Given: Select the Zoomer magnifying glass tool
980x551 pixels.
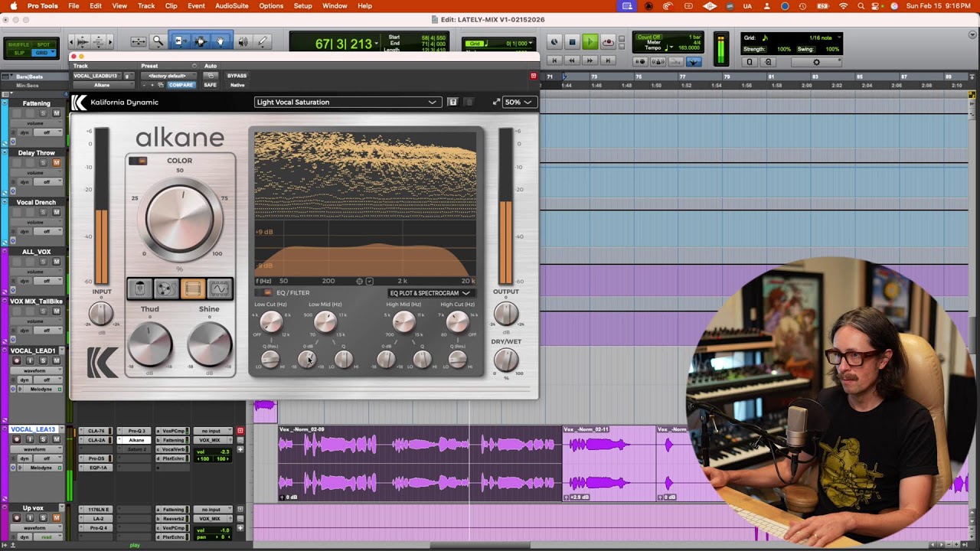Looking at the screenshot, I should tap(158, 41).
